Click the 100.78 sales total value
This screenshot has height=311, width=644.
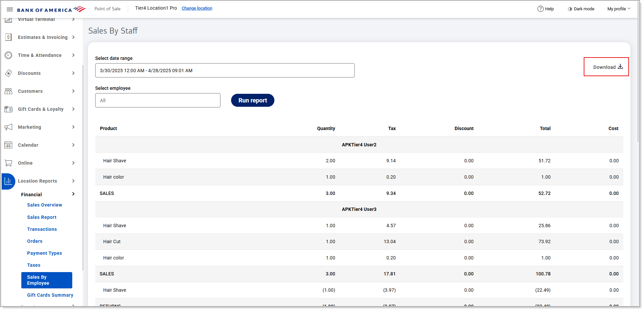point(543,274)
